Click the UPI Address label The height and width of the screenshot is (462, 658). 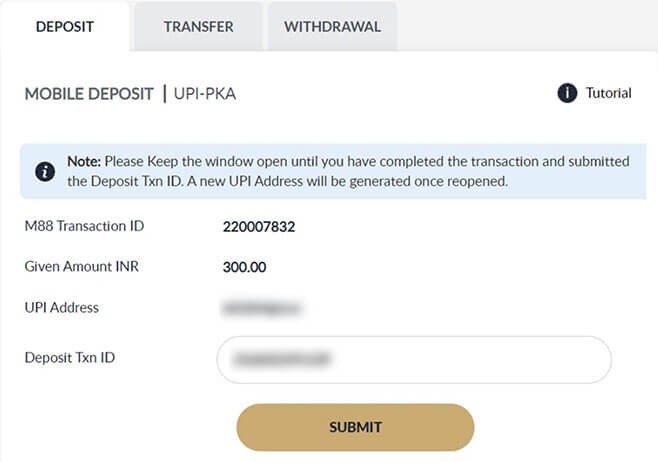tap(61, 307)
